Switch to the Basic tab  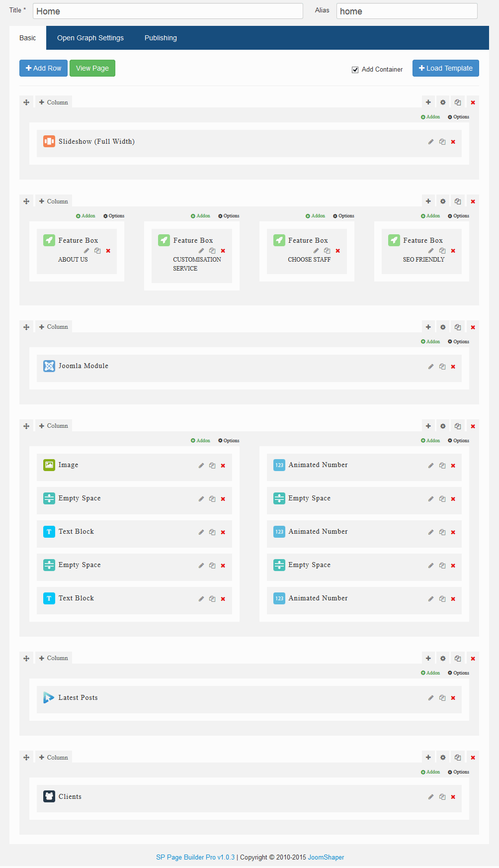28,38
